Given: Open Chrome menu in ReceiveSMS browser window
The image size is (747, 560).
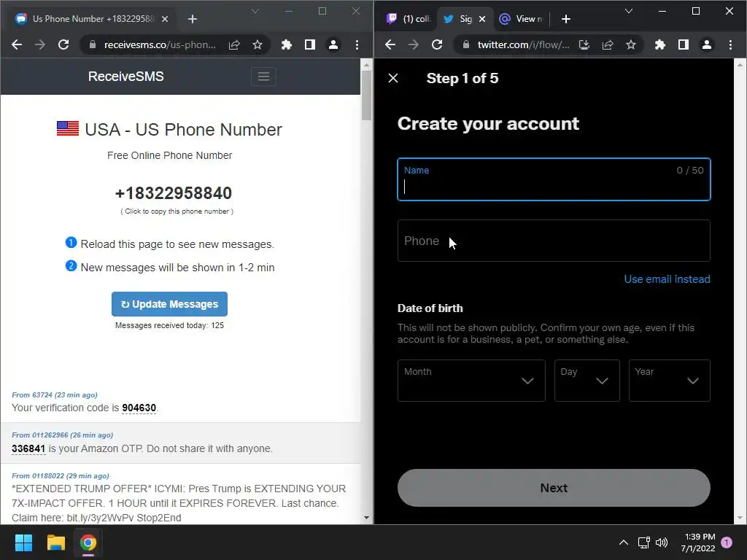Looking at the screenshot, I should coord(357,44).
